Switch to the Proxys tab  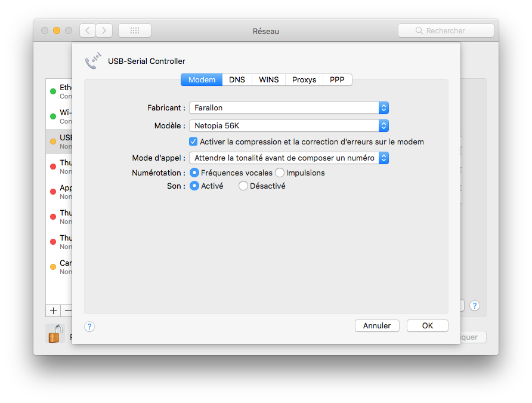[x=304, y=80]
